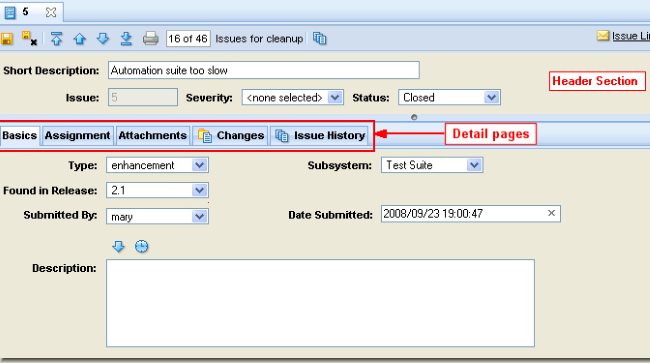Open the Issue History tab

click(320, 136)
